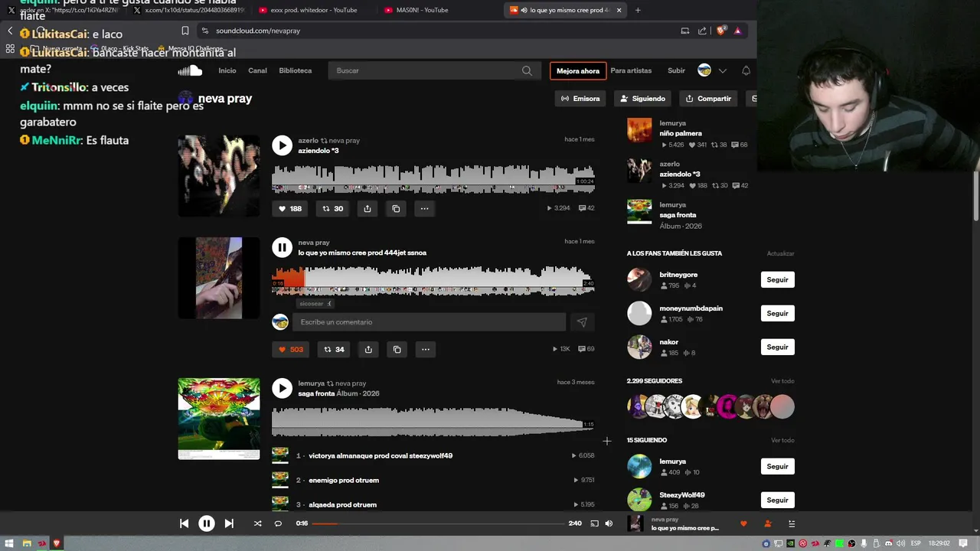980x551 pixels.
Task: Seek within aziendolo *3 waveform
Action: (x=433, y=178)
